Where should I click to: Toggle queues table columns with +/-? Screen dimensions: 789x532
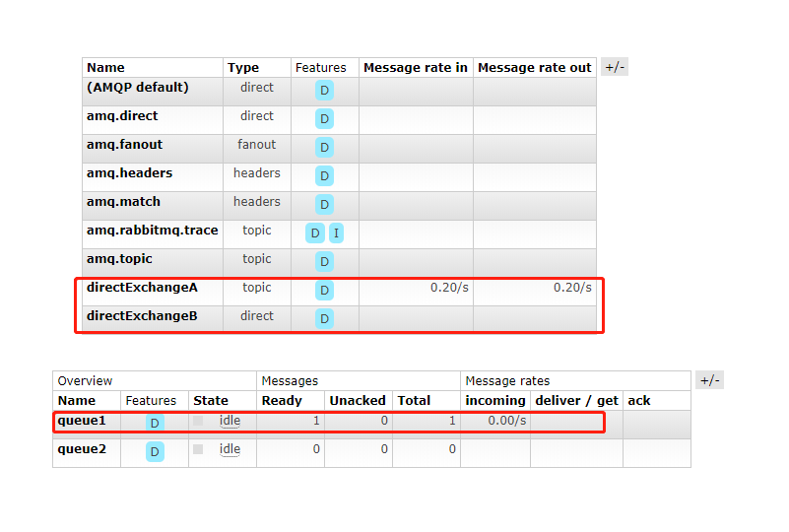click(710, 380)
